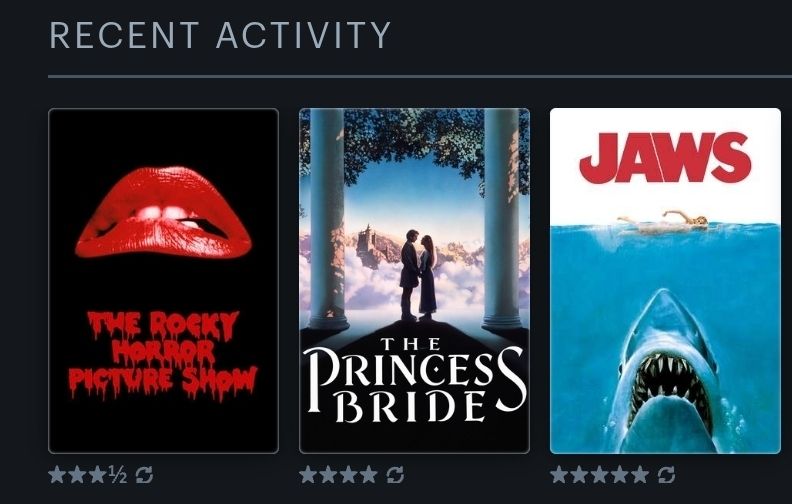Click the first star below Rocky Horror poster
792x504 pixels.
click(x=57, y=475)
